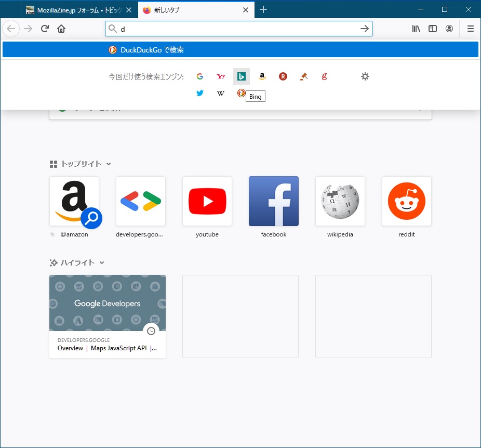Search once with the Amazon engine icon
481x448 pixels.
[262, 76]
